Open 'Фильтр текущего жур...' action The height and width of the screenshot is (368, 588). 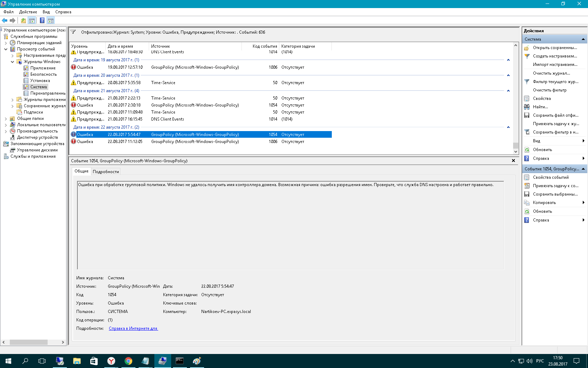coord(555,82)
